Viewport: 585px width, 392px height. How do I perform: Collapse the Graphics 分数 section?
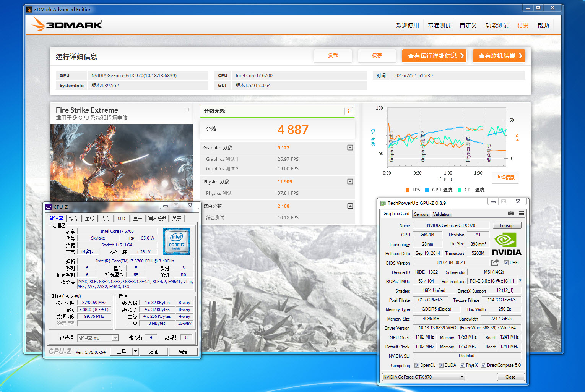pos(350,148)
